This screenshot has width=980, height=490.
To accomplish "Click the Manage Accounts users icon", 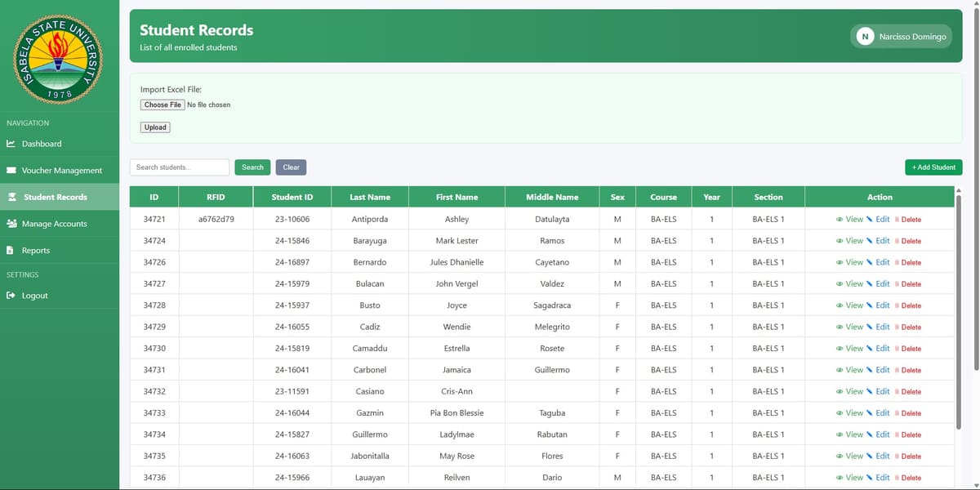I will click(11, 224).
